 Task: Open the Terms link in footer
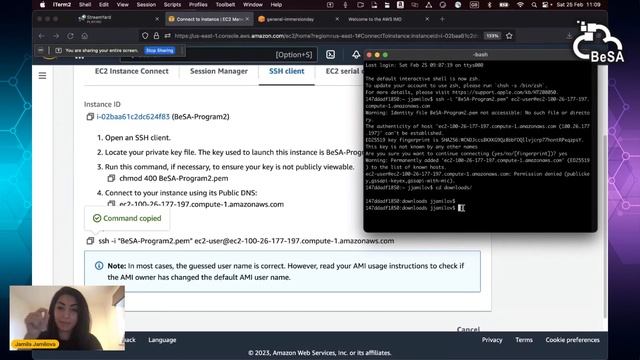coord(524,340)
